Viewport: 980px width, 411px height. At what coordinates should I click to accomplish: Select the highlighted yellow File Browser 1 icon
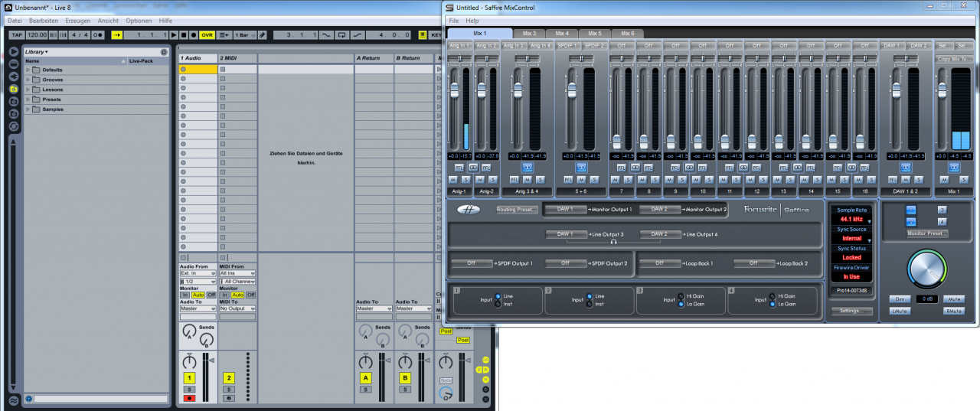click(14, 89)
